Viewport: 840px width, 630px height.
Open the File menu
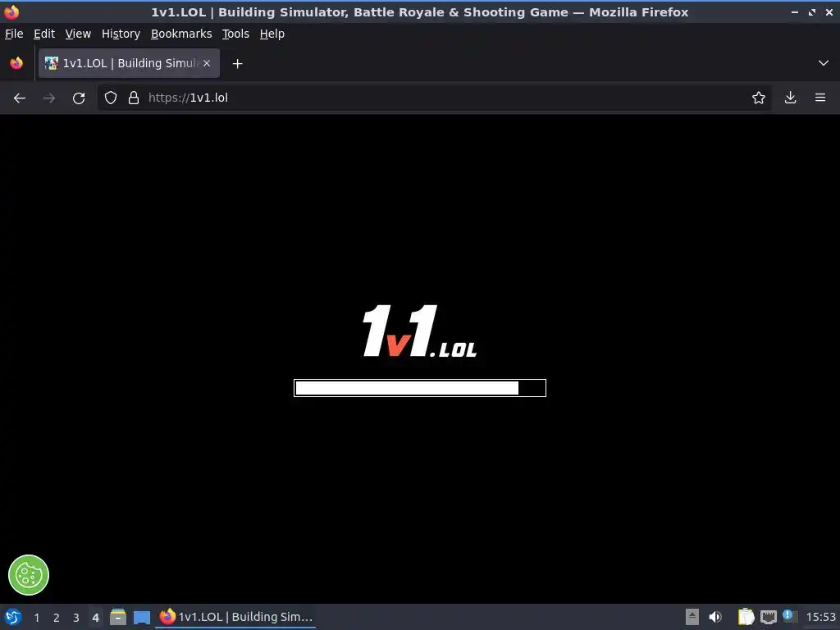pyautogui.click(x=14, y=34)
